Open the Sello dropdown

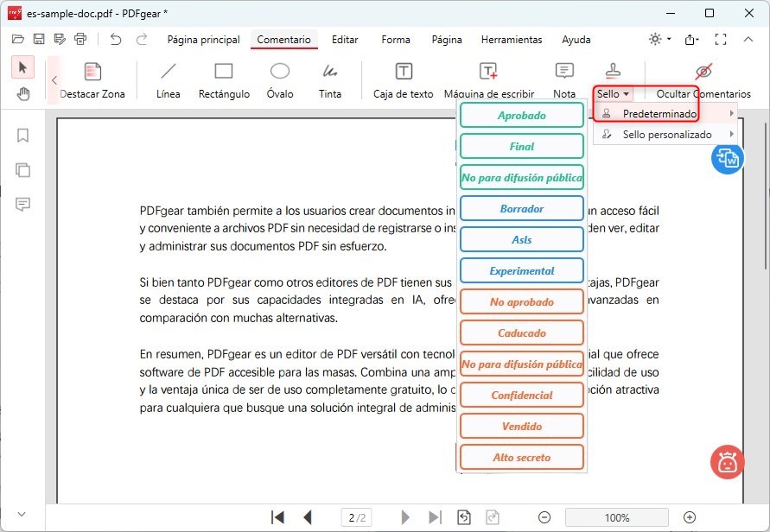click(x=610, y=93)
